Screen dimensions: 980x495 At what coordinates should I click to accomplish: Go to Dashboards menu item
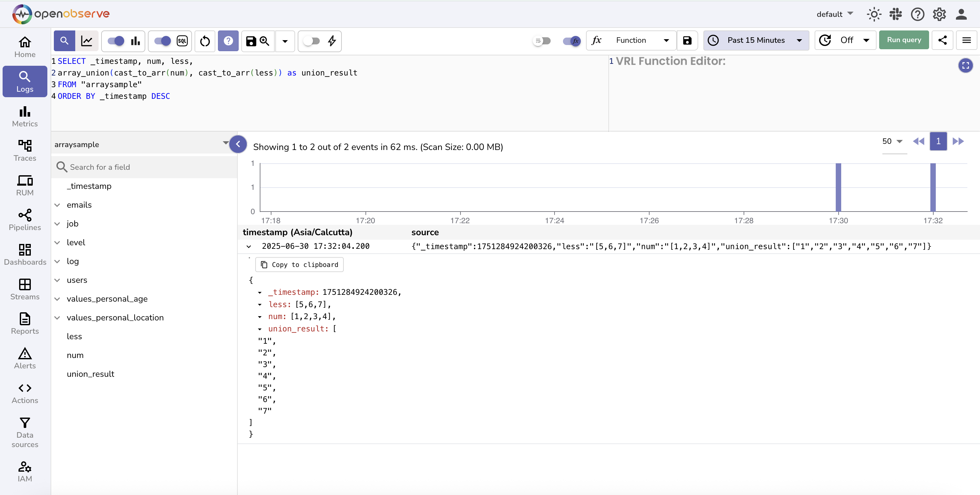coord(25,254)
